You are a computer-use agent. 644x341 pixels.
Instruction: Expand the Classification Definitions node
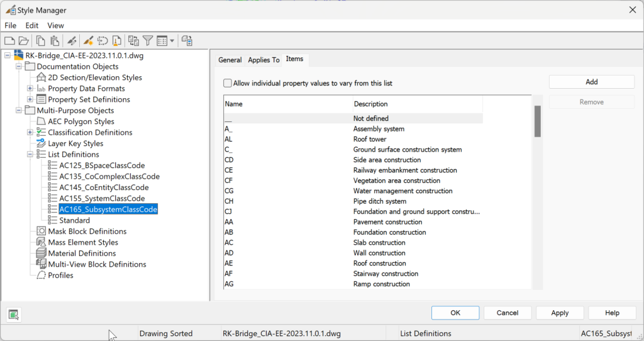click(x=30, y=132)
